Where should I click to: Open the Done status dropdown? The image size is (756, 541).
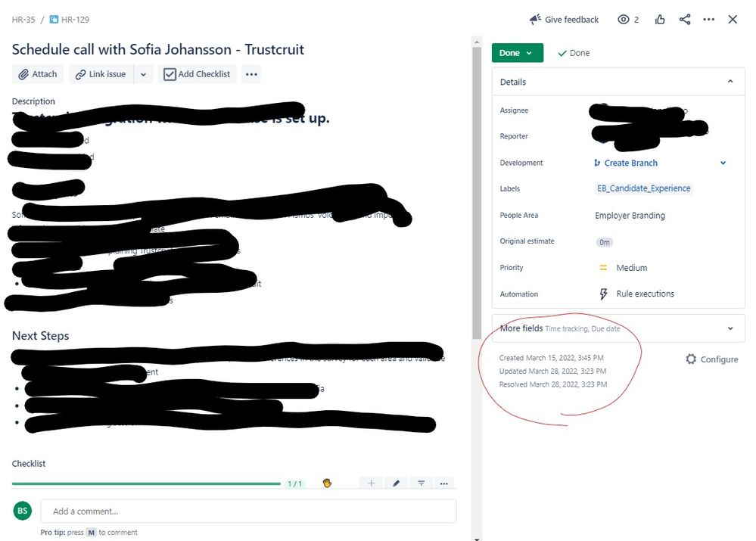pyautogui.click(x=518, y=53)
